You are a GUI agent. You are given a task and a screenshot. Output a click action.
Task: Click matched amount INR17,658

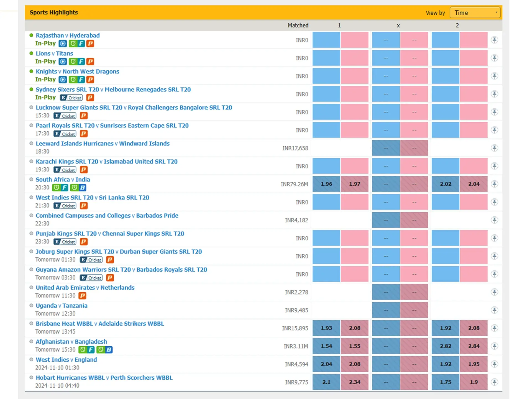[295, 148]
